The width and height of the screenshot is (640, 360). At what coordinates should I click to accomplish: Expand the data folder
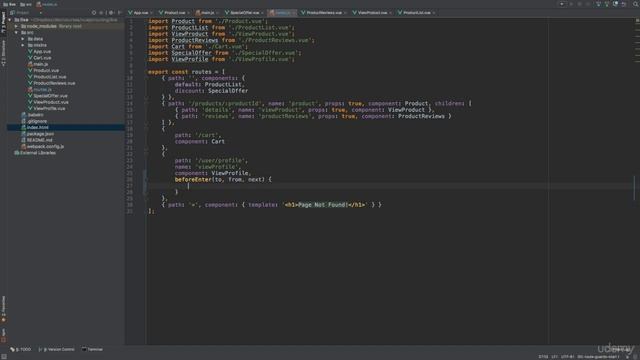click(23, 39)
